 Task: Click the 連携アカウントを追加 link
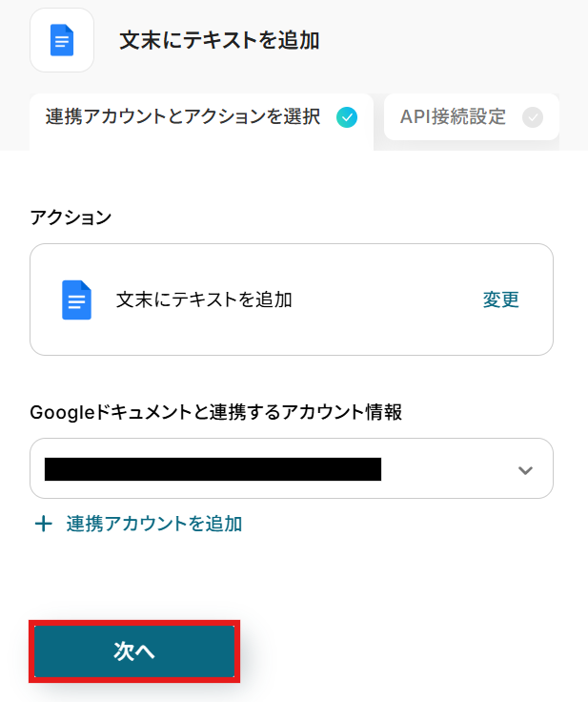click(154, 524)
